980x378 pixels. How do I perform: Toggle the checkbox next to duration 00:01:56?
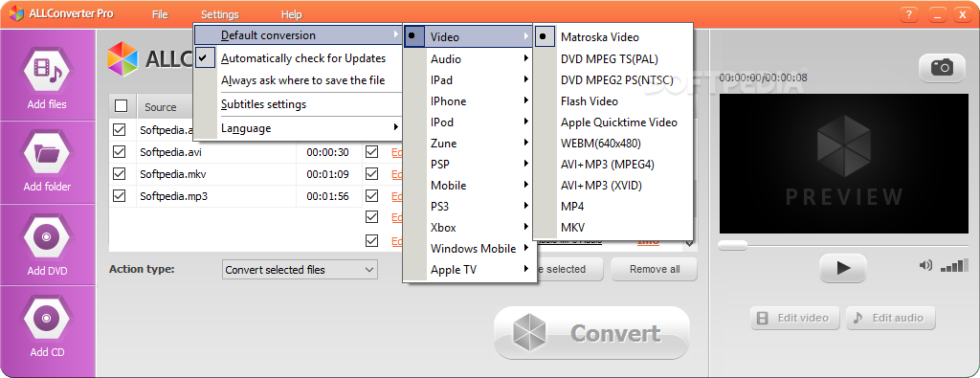tap(372, 195)
